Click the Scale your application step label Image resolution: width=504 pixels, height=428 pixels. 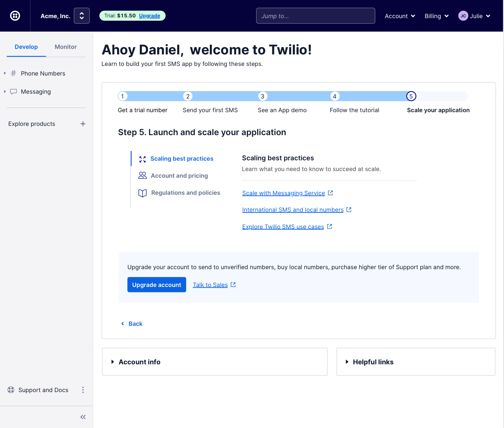[x=438, y=110]
